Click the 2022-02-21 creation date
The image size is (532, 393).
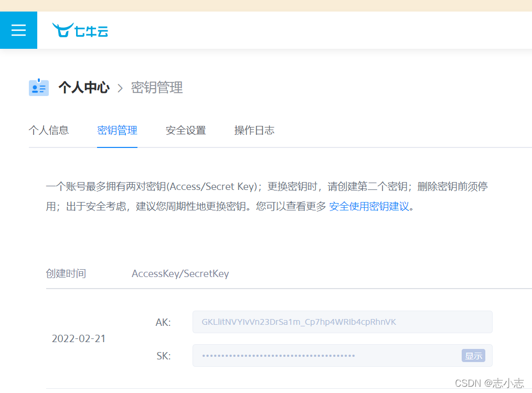79,339
